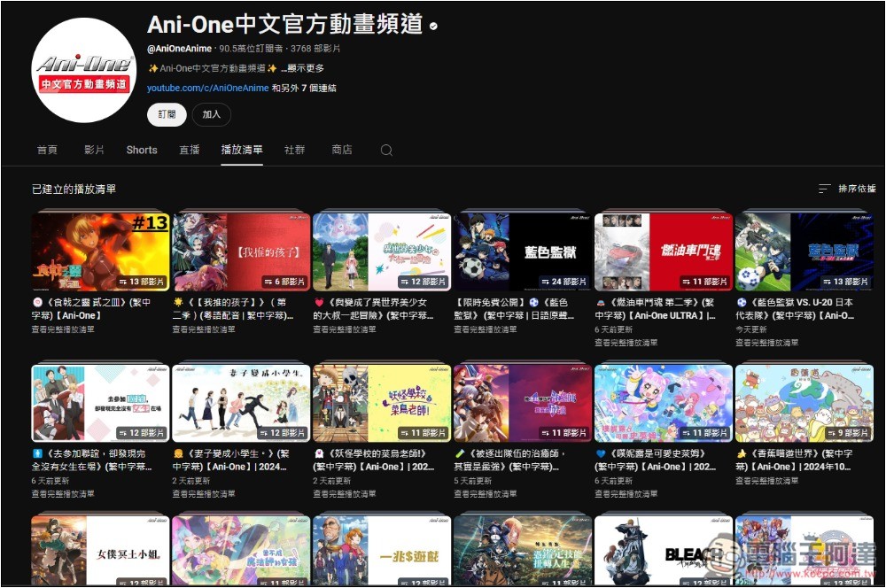Screen dimensions: 886x588
Task: Click the 6 部影片 badge on 我推的孩子
Action: pos(284,282)
